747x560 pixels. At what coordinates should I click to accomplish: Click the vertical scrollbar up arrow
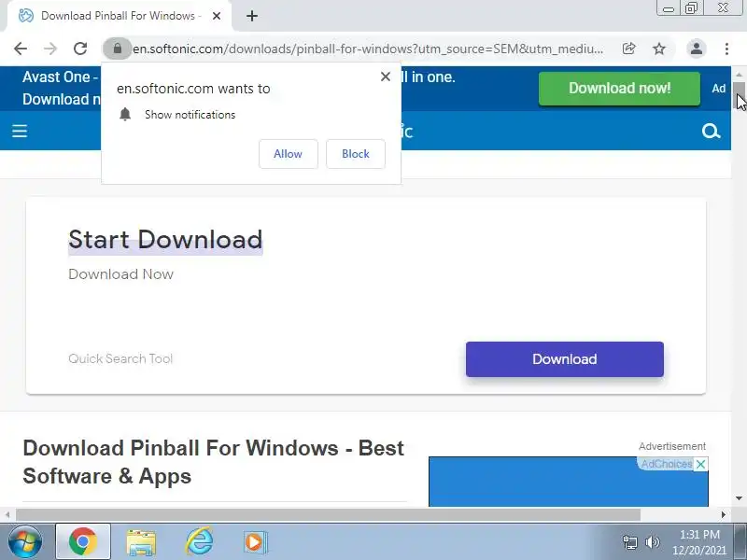tap(739, 75)
